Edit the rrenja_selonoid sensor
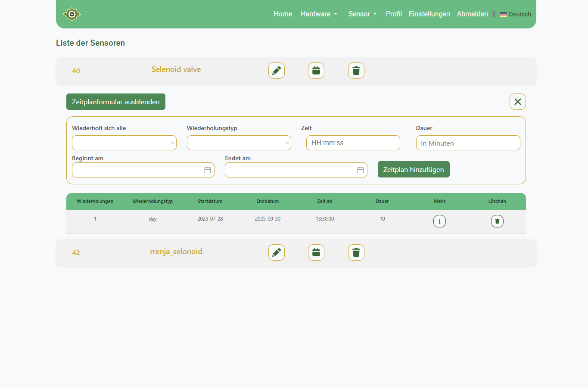This screenshot has width=588, height=389. [x=276, y=252]
